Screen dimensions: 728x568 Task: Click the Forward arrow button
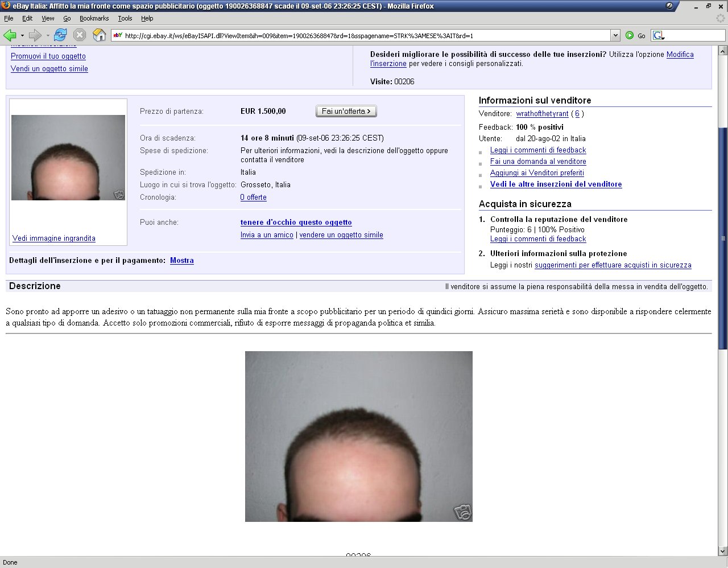coord(35,35)
